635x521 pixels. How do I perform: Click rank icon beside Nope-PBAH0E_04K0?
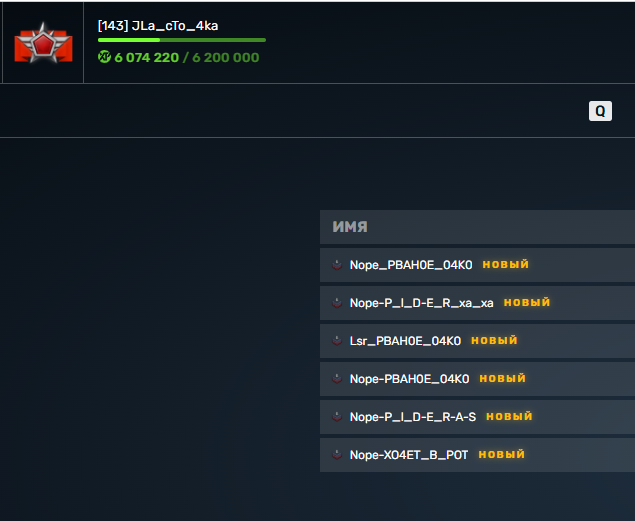[337, 379]
